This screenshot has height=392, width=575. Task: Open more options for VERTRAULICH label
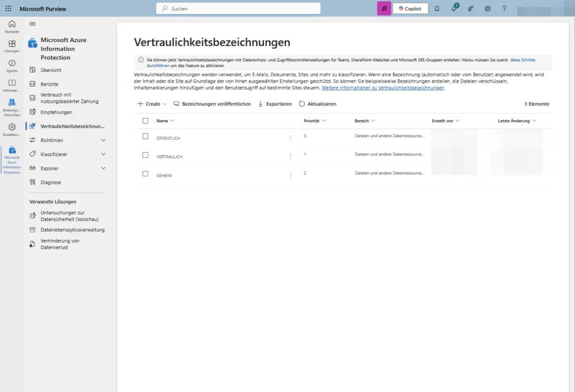click(290, 157)
